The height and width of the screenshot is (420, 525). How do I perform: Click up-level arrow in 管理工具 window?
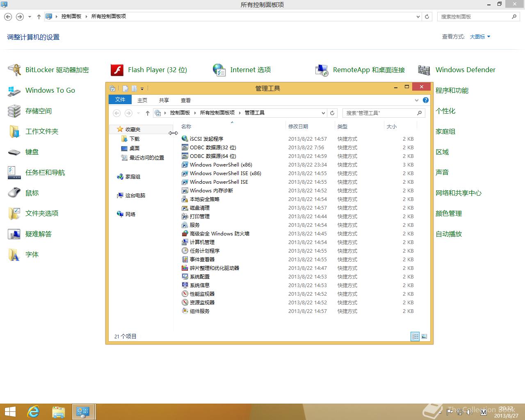coord(148,113)
